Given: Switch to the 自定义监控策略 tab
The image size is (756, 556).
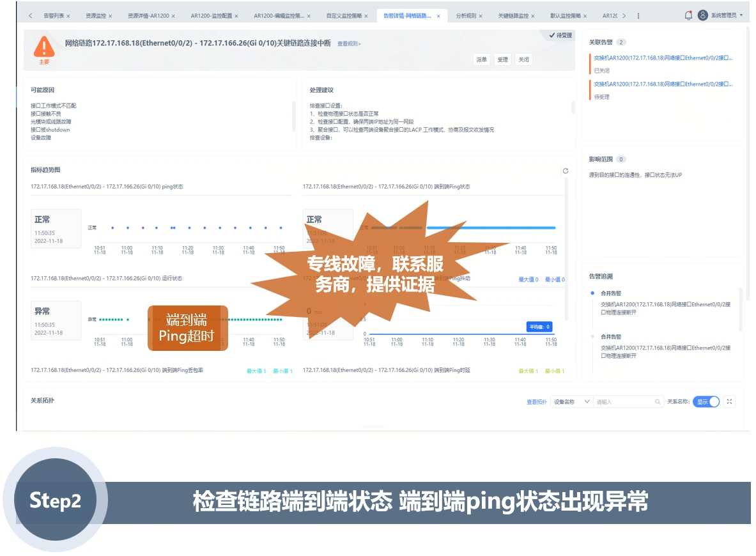Looking at the screenshot, I should tap(344, 16).
